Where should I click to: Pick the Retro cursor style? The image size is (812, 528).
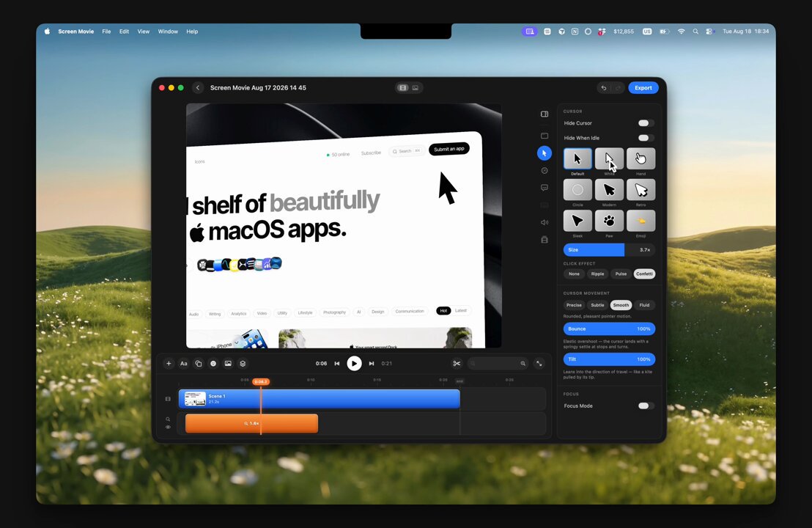[641, 190]
